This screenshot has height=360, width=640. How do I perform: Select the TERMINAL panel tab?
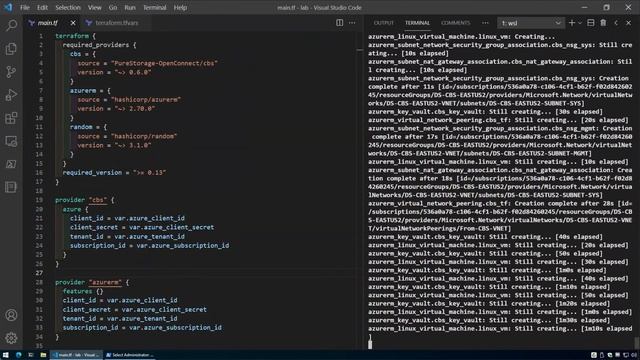coord(417,23)
